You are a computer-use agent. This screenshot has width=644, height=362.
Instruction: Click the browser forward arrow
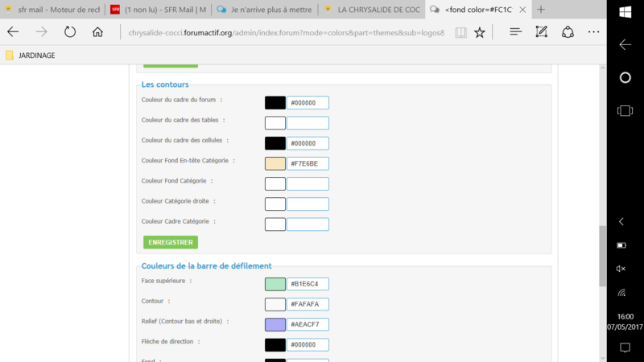coord(41,32)
